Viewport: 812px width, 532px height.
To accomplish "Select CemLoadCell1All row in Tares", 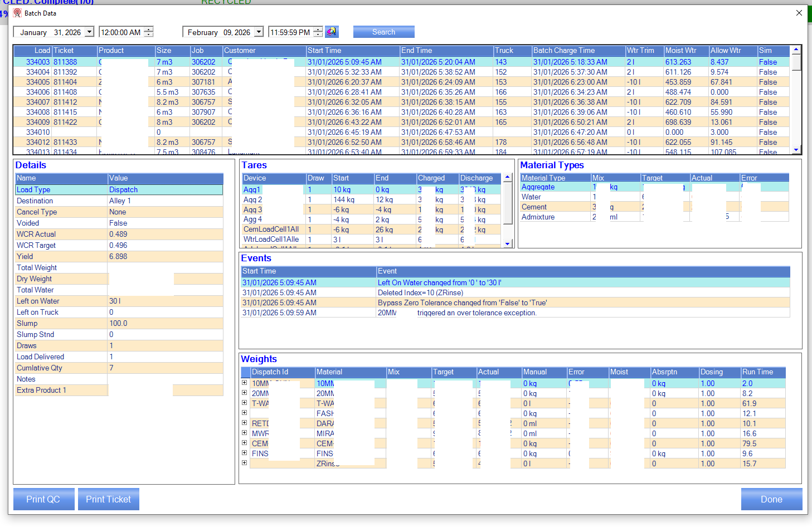I will click(372, 230).
